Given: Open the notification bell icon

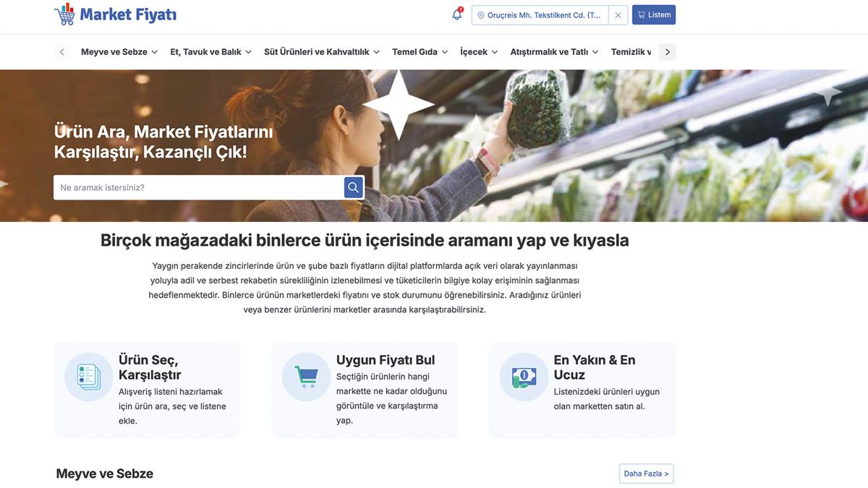Looking at the screenshot, I should click(x=456, y=15).
